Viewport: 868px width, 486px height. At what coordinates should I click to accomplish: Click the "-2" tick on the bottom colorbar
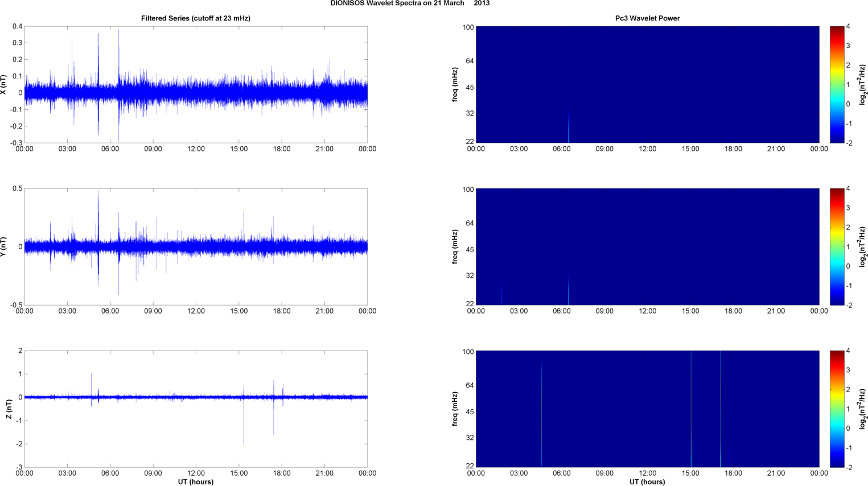[x=849, y=467]
